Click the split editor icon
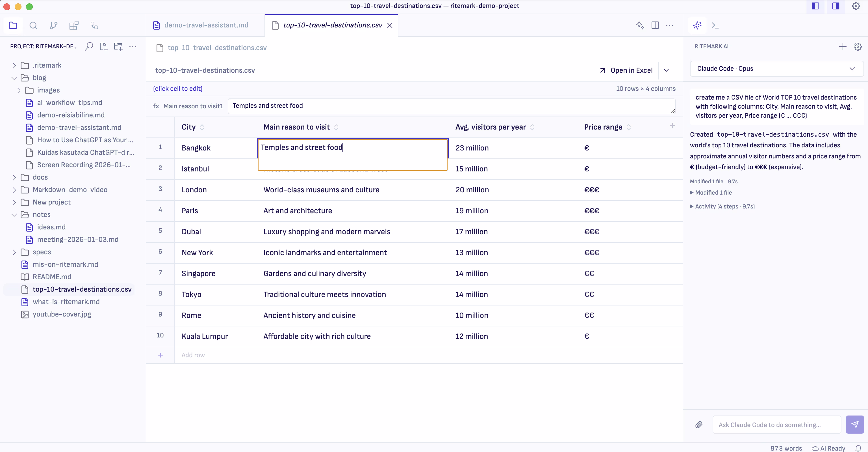Screen dimensions: 868x452 pos(655,26)
